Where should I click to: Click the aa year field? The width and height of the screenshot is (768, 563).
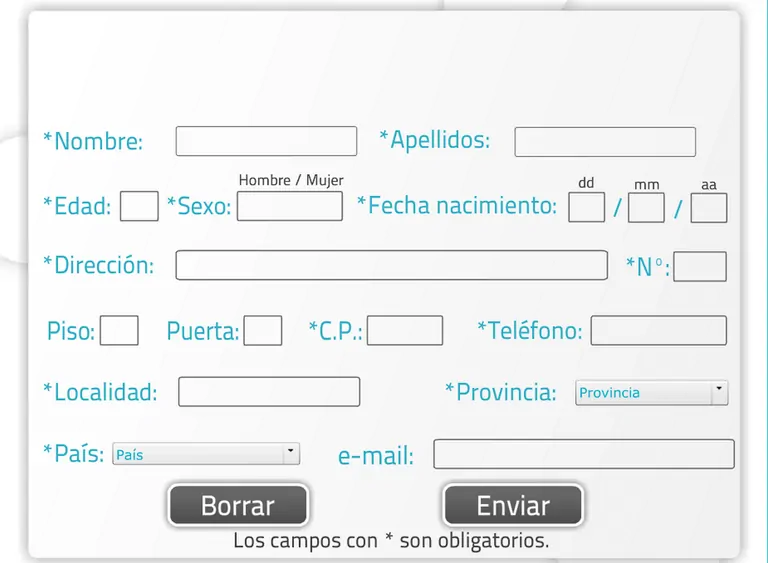tap(708, 207)
